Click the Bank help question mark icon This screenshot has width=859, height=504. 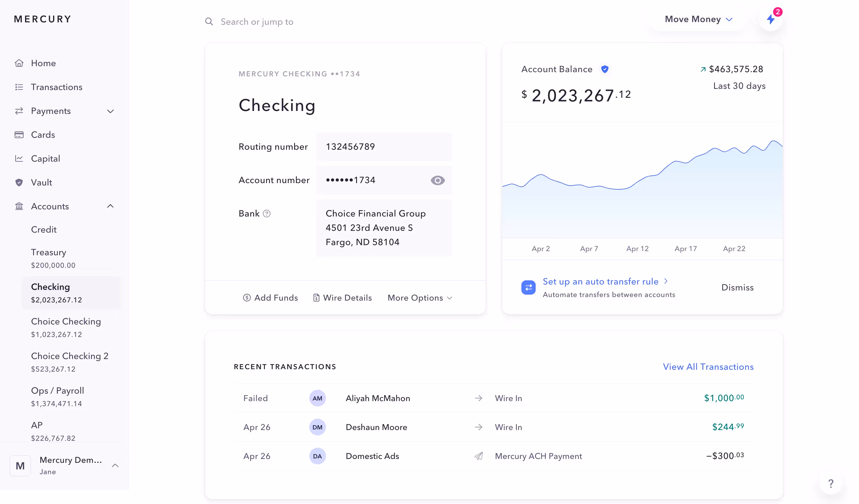point(267,214)
